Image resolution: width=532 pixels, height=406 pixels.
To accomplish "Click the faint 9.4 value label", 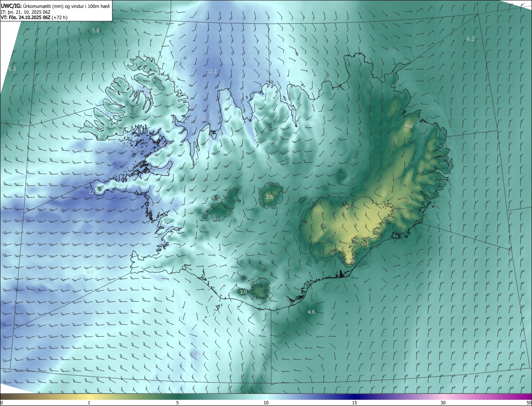I will [x=135, y=336].
